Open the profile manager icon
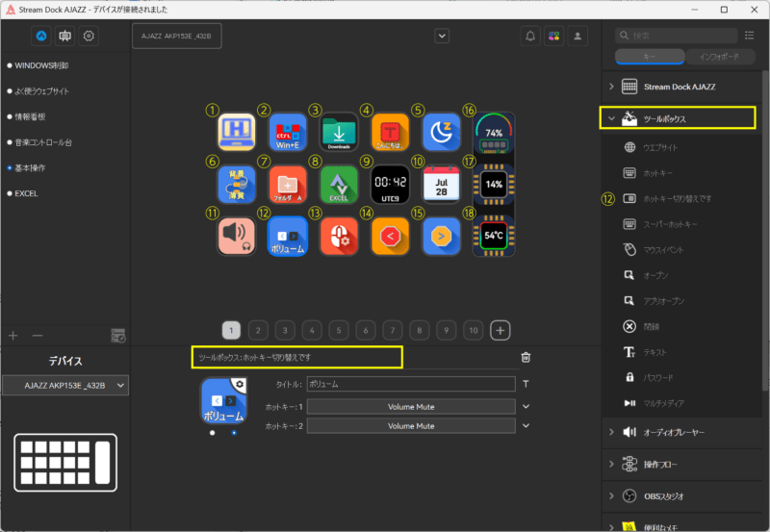770x532 pixels. pyautogui.click(x=117, y=336)
